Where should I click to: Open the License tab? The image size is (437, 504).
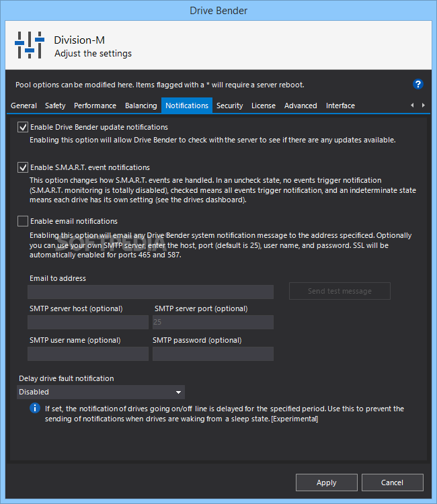click(x=264, y=106)
